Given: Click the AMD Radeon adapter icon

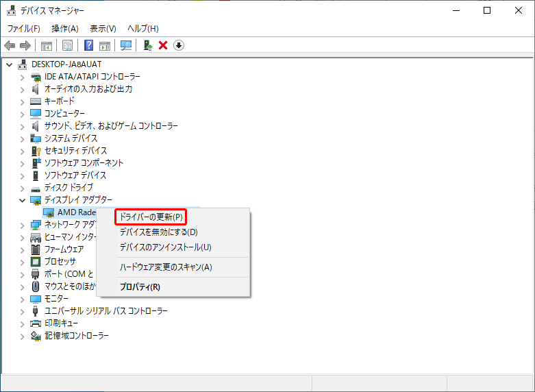Looking at the screenshot, I should coord(49,212).
